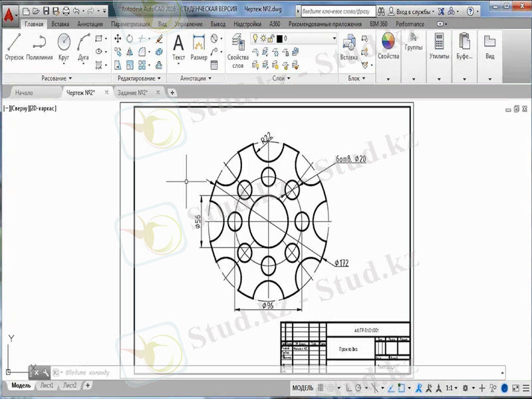Activate the Move tool in Редактирование panel
Screen dimensions: 532x399
[116, 39]
